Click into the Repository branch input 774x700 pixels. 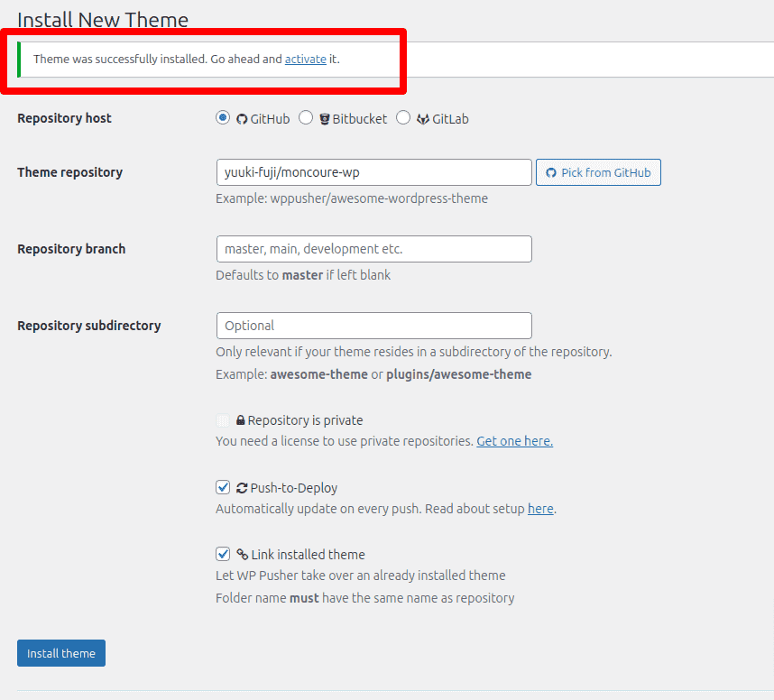(x=373, y=249)
